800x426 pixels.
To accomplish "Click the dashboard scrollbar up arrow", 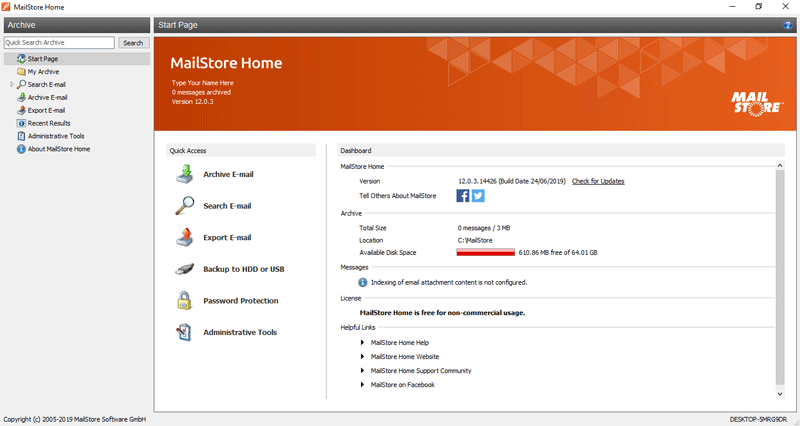I will 780,165.
